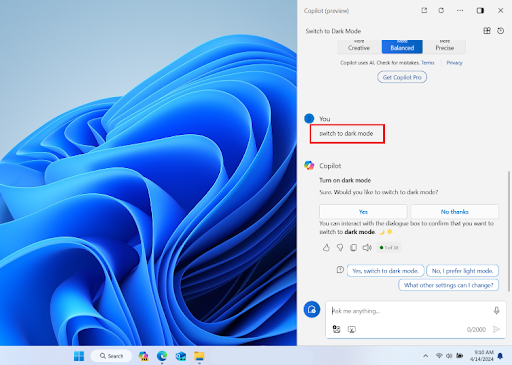
Task: Open Copilot from the taskbar
Action: (x=144, y=356)
